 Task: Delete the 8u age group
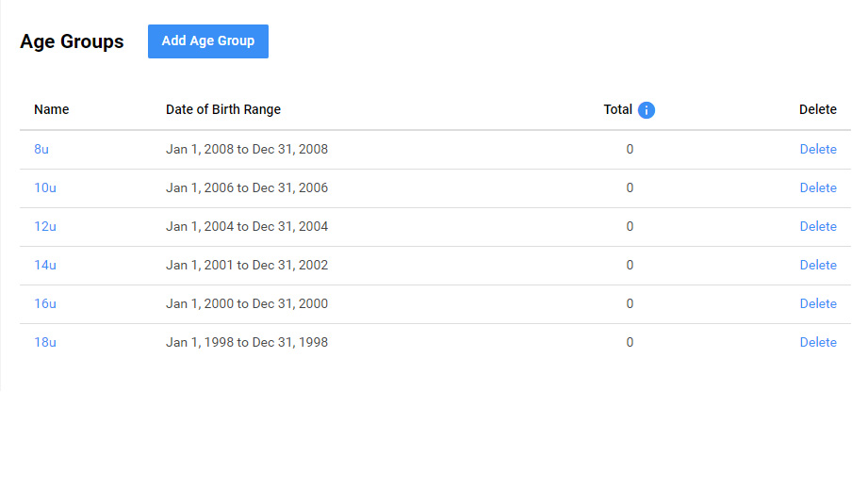818,149
